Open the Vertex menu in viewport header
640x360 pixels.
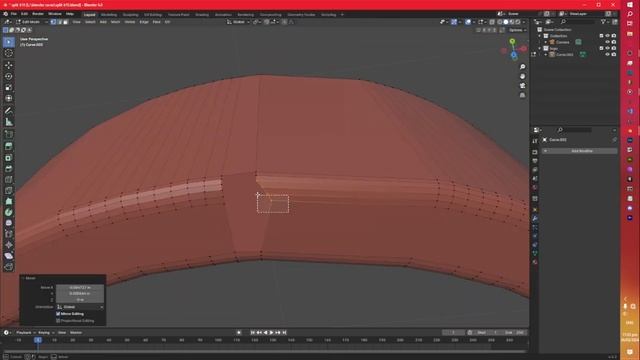[x=130, y=22]
